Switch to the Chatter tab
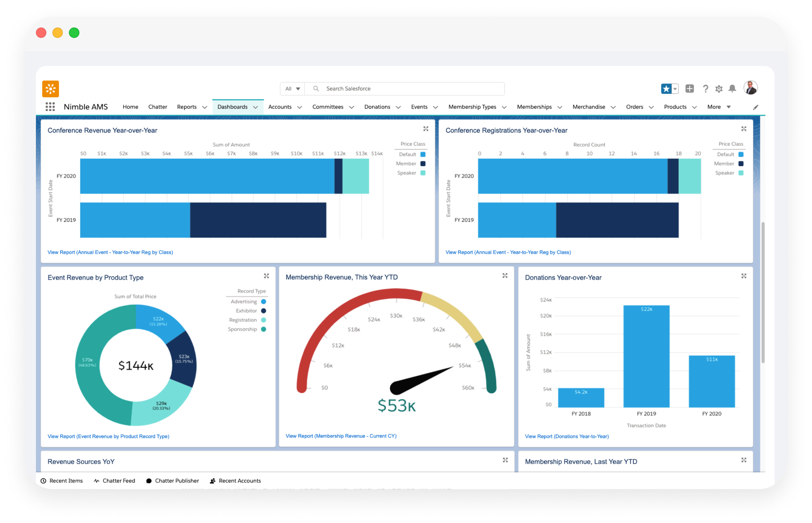 pos(157,107)
